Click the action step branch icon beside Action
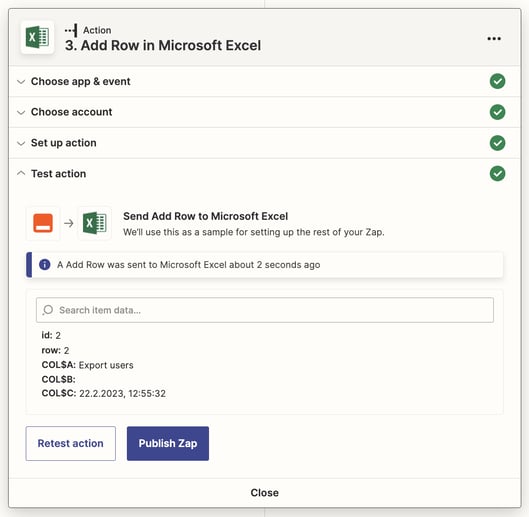Viewport: 529px width, 517px height. tap(71, 30)
